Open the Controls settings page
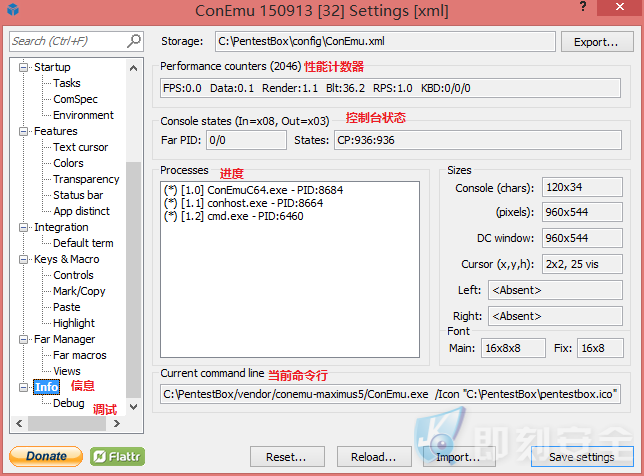644x476 pixels. click(x=74, y=275)
